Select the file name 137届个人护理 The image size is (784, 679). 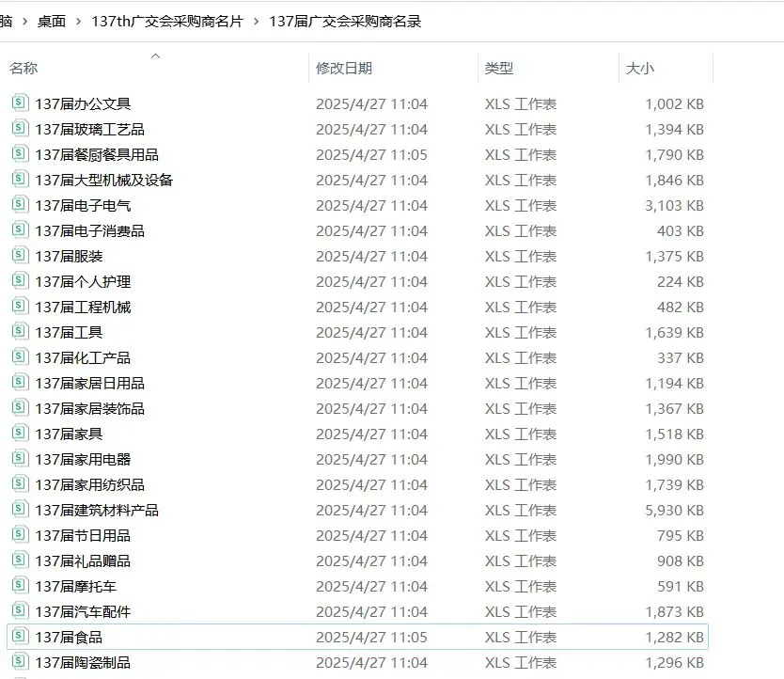(83, 282)
